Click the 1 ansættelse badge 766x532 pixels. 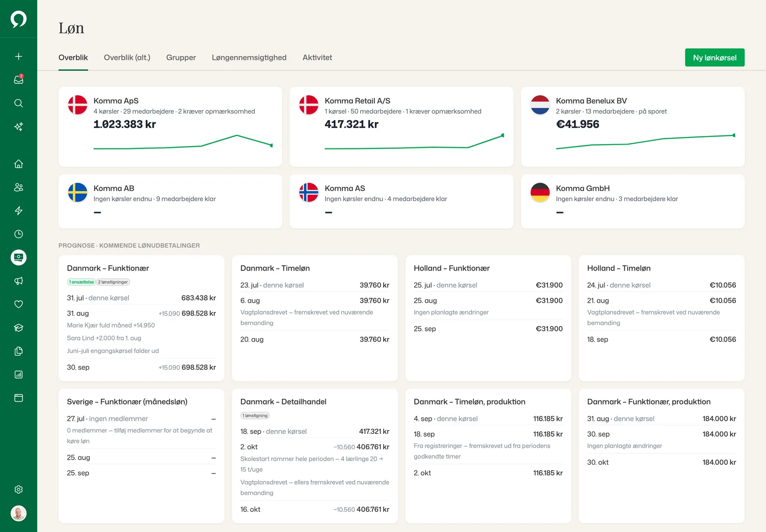[x=81, y=282]
